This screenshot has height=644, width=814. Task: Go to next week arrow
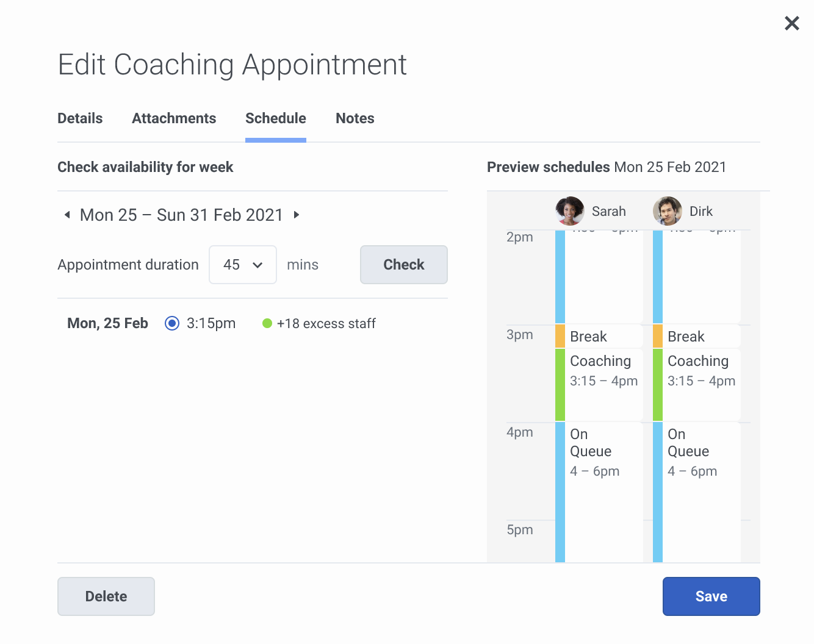click(297, 215)
